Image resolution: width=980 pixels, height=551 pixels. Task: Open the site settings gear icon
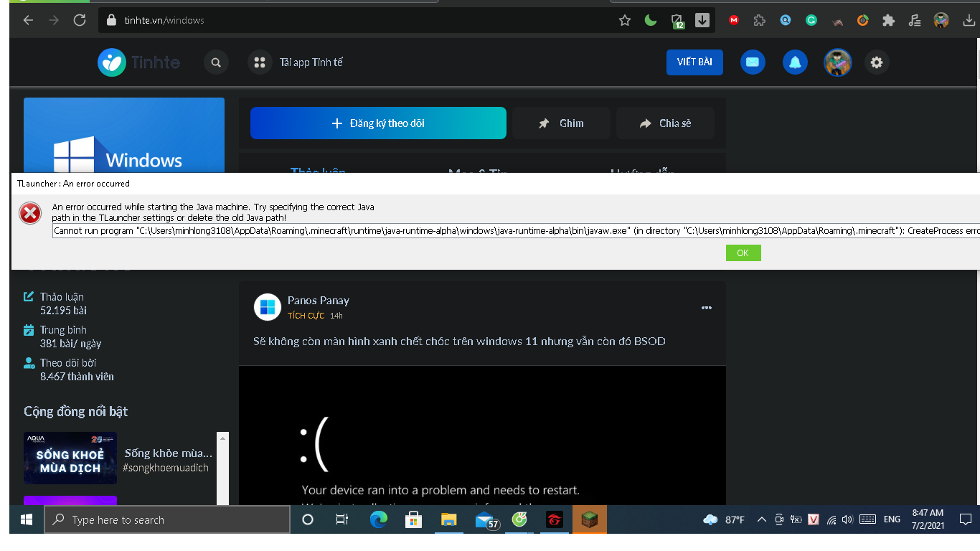[x=877, y=62]
